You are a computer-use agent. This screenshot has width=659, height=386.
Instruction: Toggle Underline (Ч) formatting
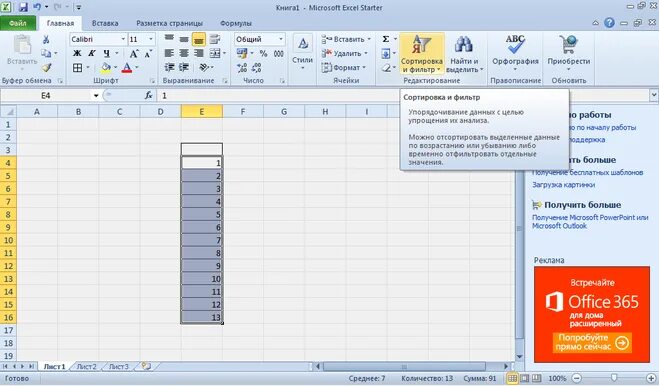(x=106, y=53)
